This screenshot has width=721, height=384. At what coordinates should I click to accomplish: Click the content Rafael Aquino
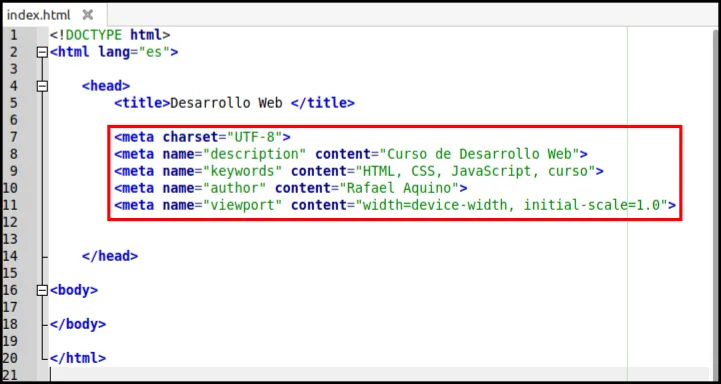click(399, 188)
